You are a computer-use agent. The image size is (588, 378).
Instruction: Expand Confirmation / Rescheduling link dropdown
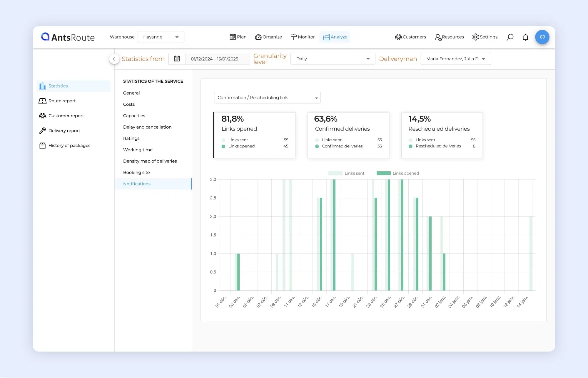click(x=267, y=98)
